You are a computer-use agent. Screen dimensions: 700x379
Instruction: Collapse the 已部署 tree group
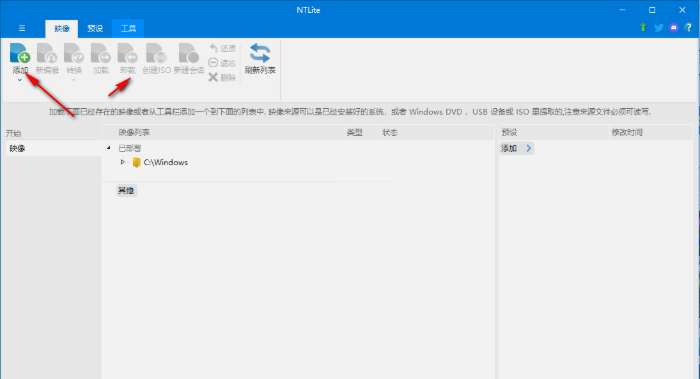click(x=108, y=148)
